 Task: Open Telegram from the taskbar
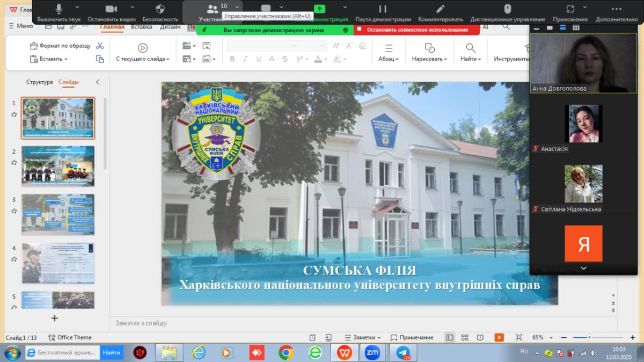tap(402, 353)
